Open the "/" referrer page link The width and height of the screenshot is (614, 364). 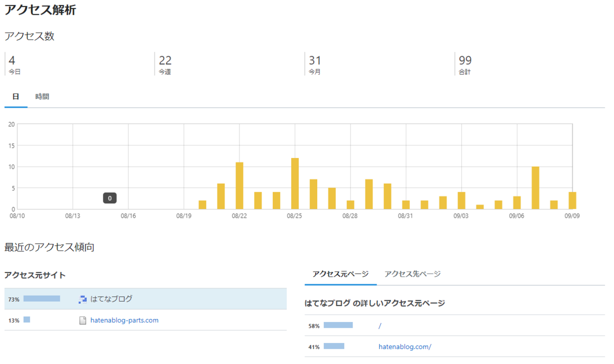click(x=380, y=326)
